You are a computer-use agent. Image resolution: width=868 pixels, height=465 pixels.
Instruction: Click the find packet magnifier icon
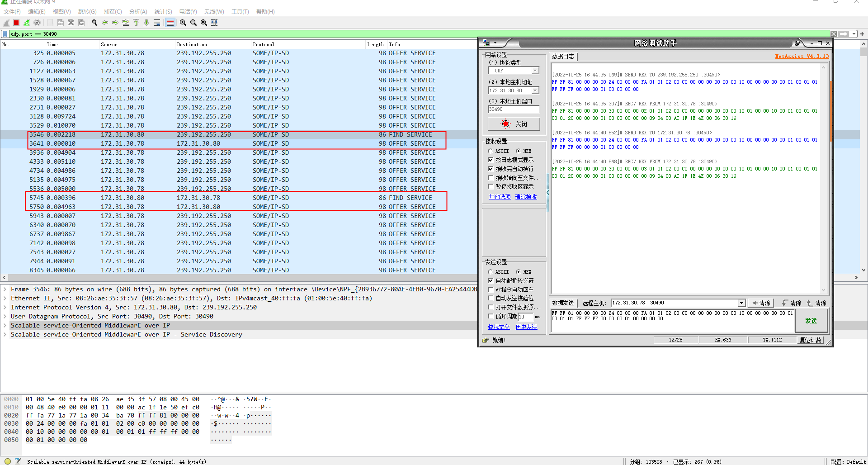click(94, 23)
